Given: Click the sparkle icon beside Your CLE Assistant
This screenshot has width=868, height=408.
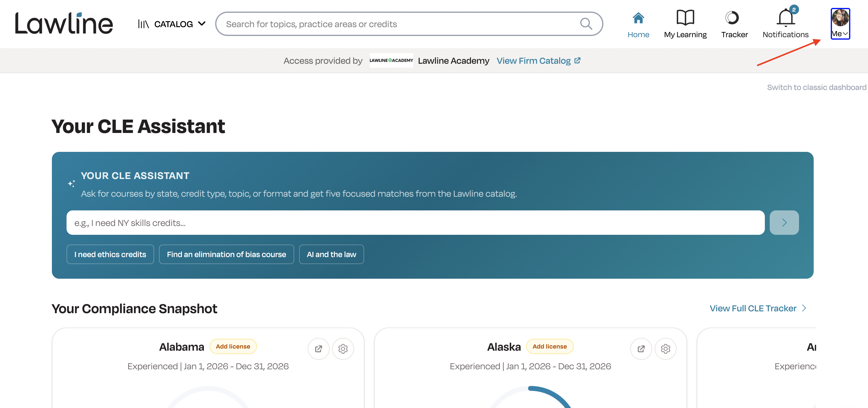Looking at the screenshot, I should pyautogui.click(x=71, y=184).
